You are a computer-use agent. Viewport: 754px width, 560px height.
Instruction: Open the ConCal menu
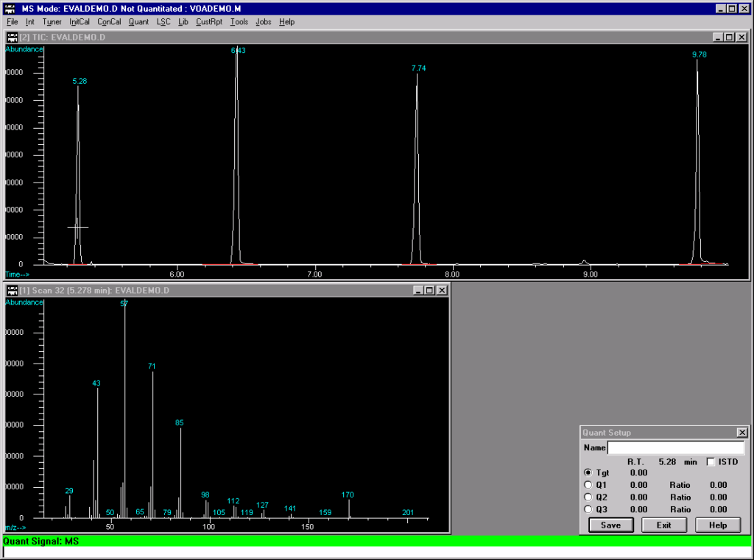point(108,22)
